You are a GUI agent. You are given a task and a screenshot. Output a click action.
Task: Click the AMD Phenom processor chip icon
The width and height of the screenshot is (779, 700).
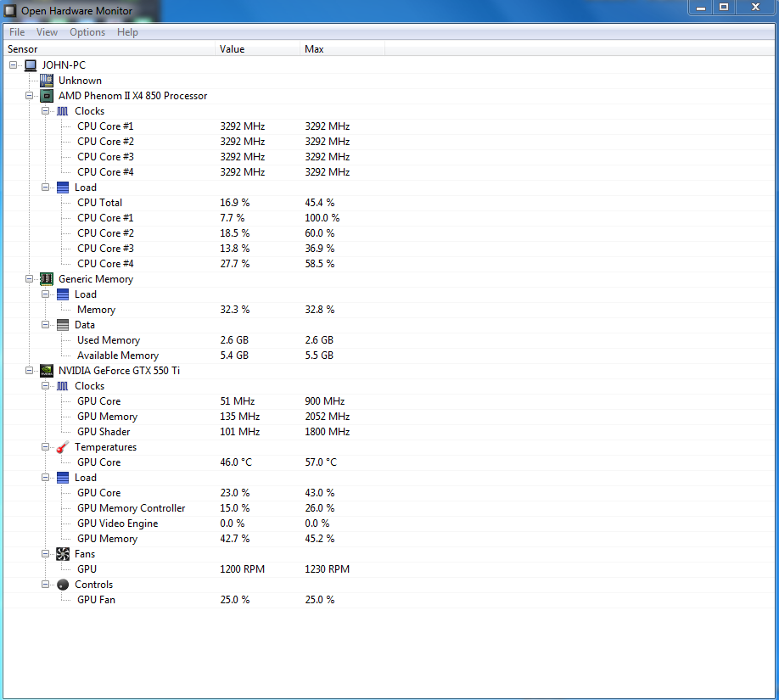47,96
